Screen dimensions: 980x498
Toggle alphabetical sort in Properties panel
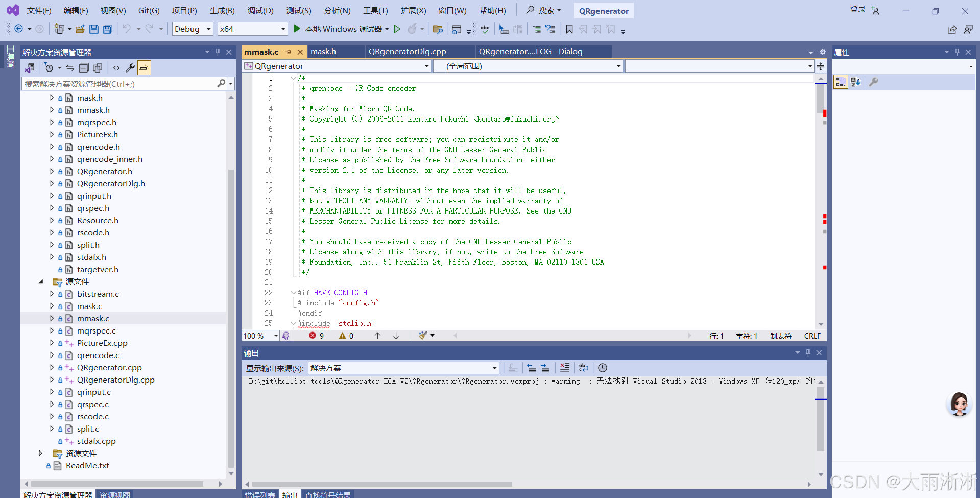click(855, 82)
